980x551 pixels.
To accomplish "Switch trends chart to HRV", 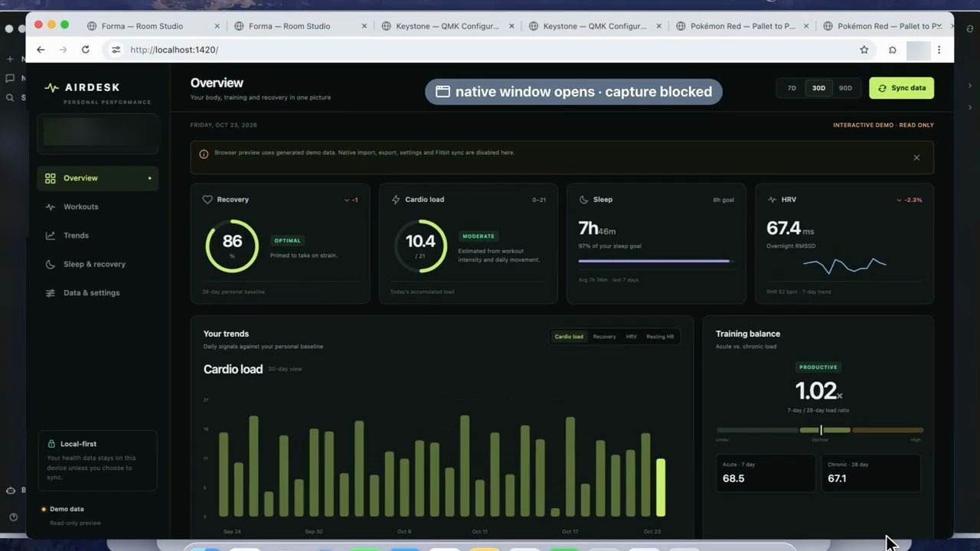I will pyautogui.click(x=631, y=337).
